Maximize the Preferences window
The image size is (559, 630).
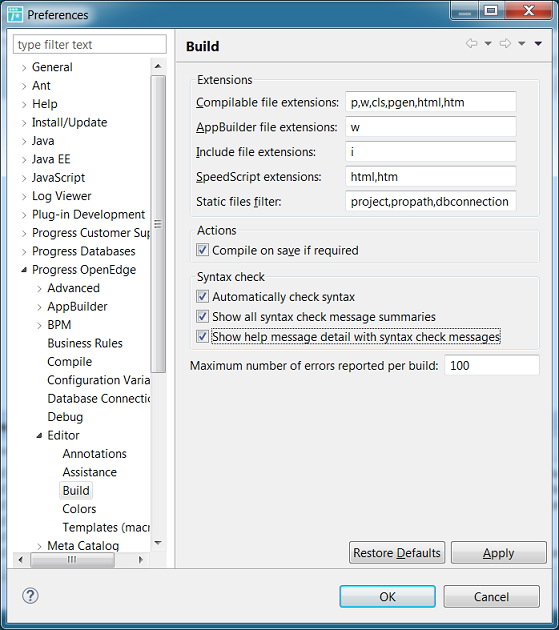coord(491,11)
